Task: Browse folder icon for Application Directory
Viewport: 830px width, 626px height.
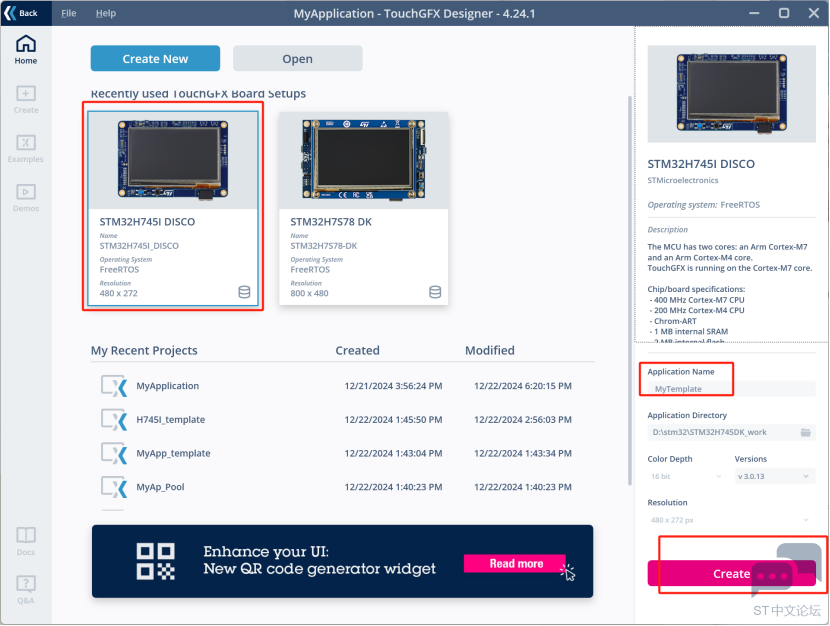Action: [806, 432]
